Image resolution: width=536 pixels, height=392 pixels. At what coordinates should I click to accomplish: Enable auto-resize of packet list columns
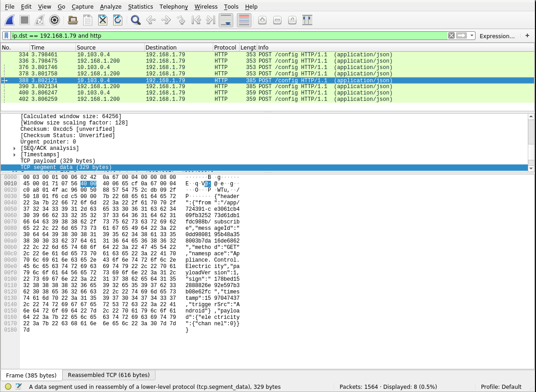[x=307, y=20]
